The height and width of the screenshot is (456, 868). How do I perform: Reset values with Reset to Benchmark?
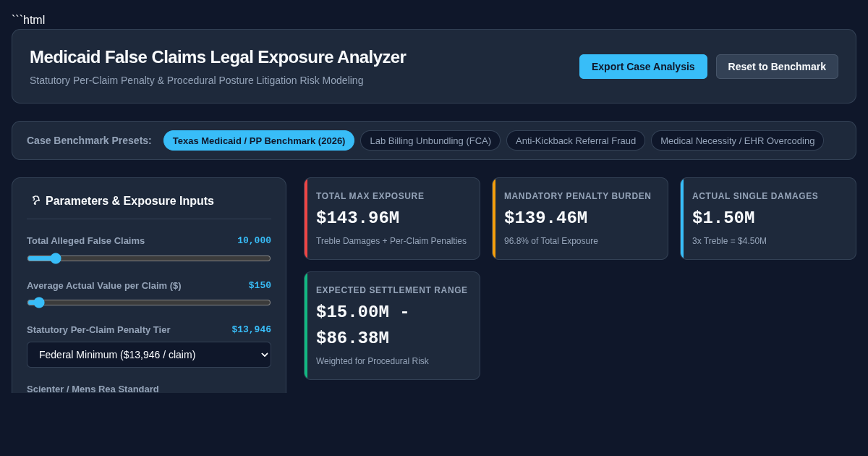(777, 67)
